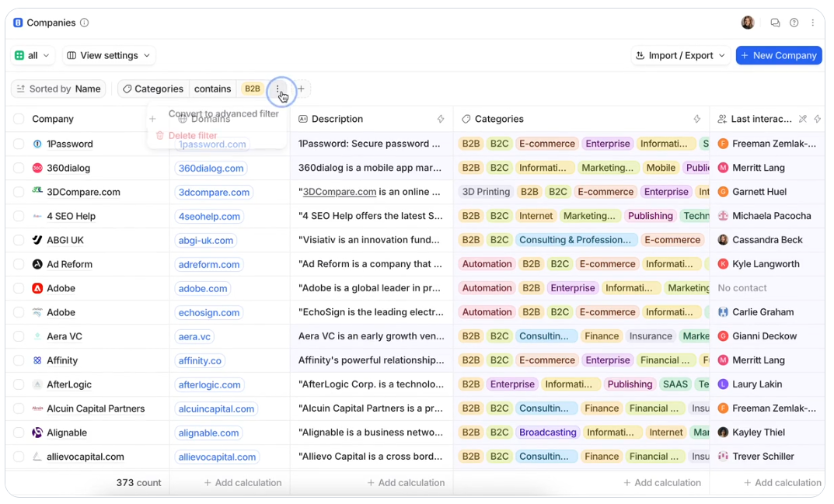The height and width of the screenshot is (504, 834).
Task: Open the top-right three-dot page menu
Action: [813, 23]
